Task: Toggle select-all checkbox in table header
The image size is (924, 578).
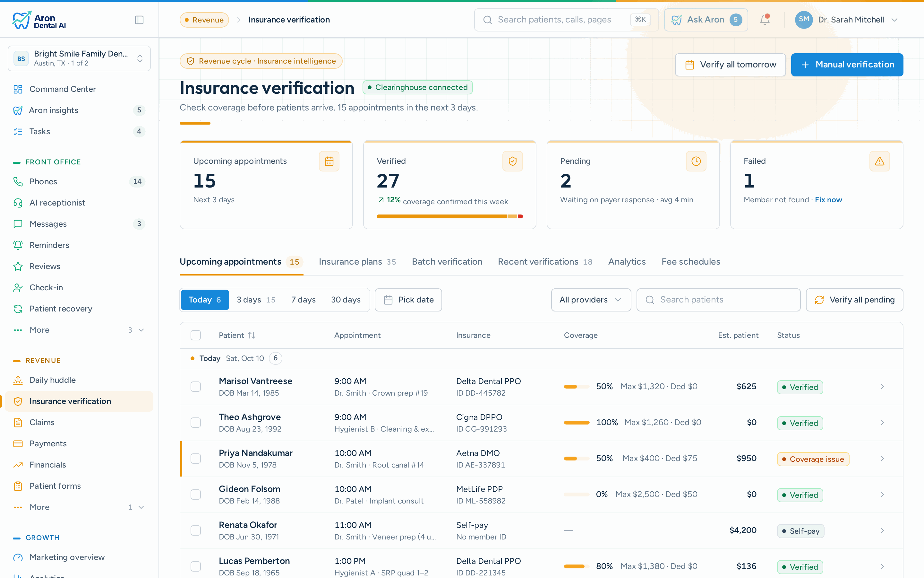Action: (x=195, y=335)
